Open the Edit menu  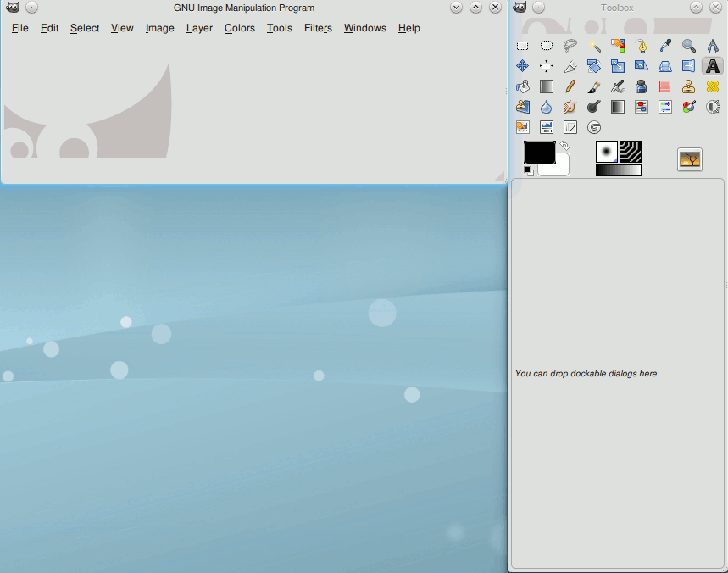pyautogui.click(x=49, y=28)
